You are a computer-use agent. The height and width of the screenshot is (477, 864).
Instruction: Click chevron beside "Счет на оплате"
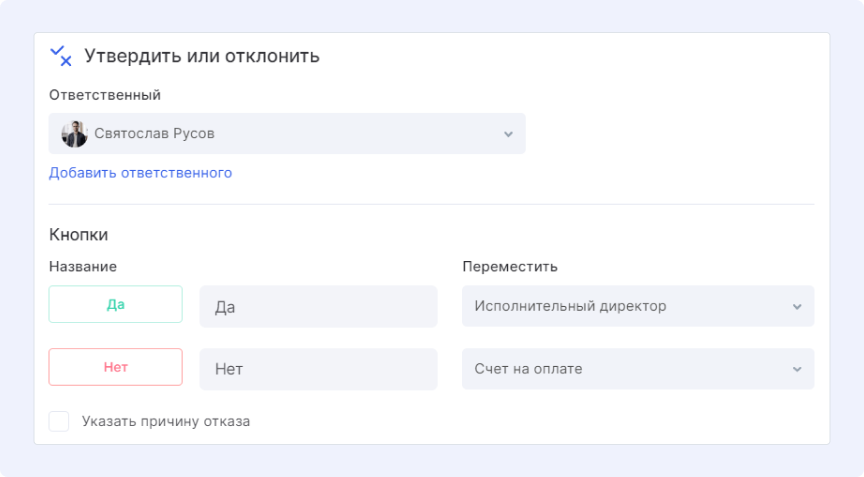coord(797,369)
